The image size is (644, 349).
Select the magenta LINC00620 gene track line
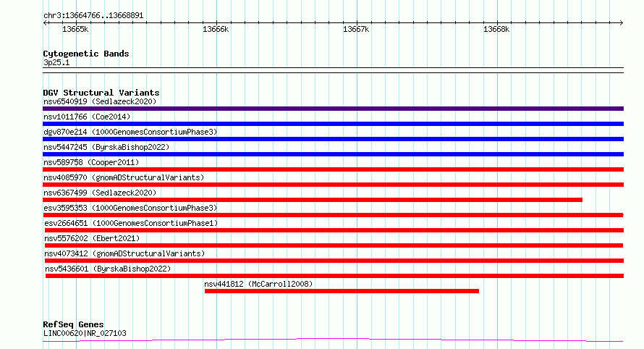(333, 340)
